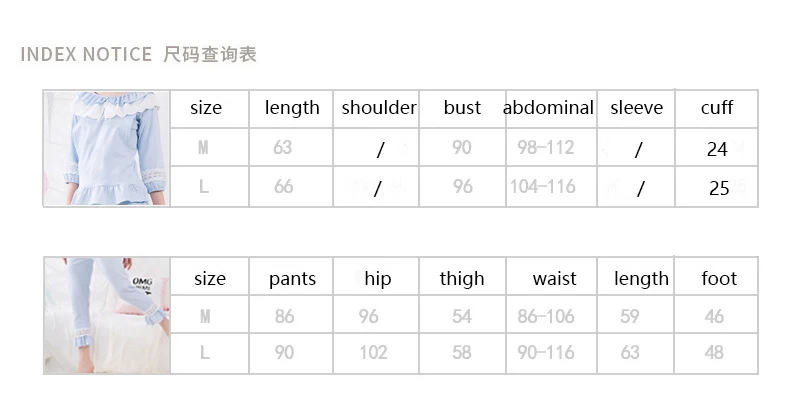Select the abdominal 104–116 cell
Viewport: 790px width, 417px height.
pos(551,187)
